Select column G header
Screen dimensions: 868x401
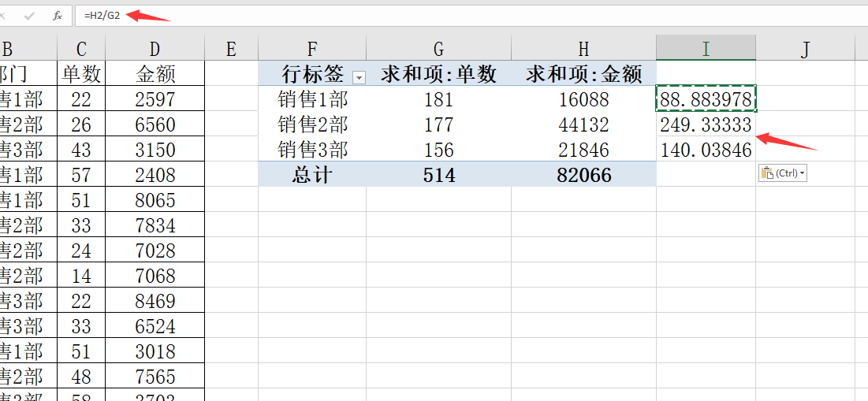click(x=438, y=50)
